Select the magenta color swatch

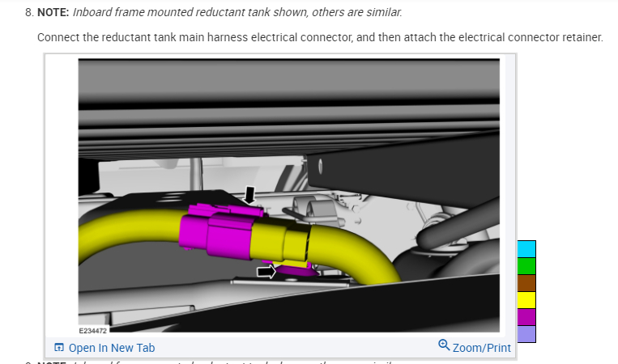coord(526,317)
